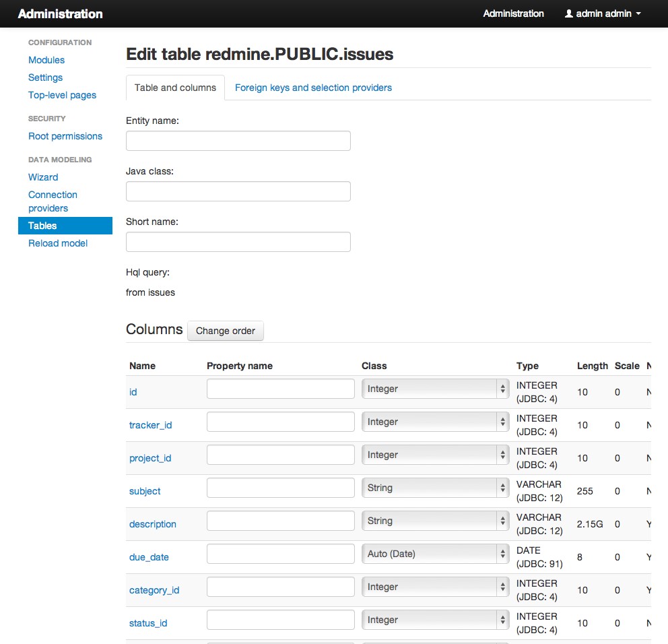This screenshot has height=644, width=668.
Task: Open the admin admin user menu
Action: click(603, 13)
